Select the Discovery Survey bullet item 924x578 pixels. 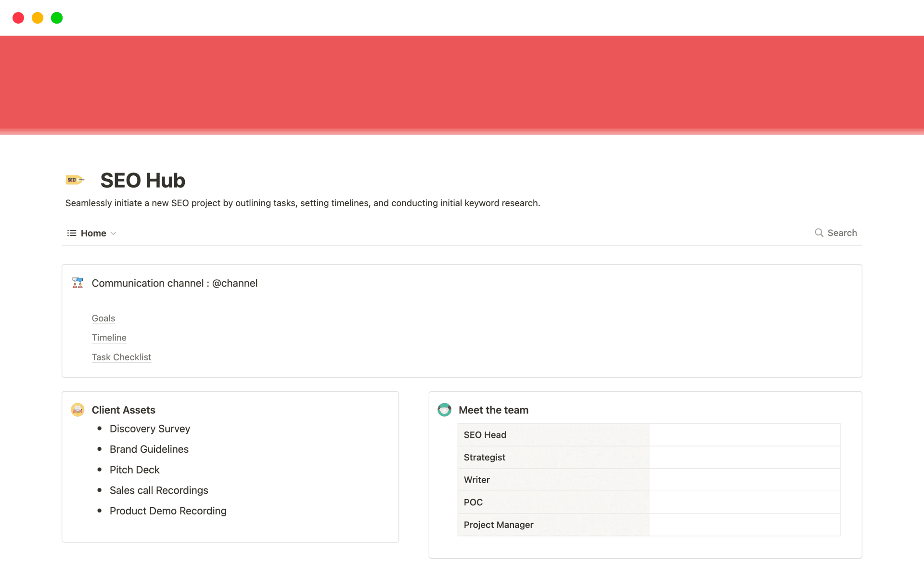(x=150, y=429)
